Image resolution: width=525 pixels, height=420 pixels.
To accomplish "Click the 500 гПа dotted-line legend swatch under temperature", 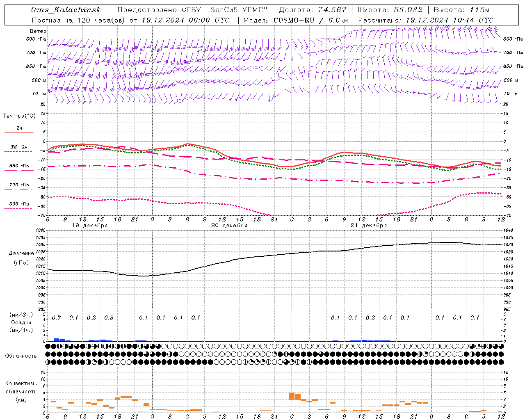I will tap(18, 208).
